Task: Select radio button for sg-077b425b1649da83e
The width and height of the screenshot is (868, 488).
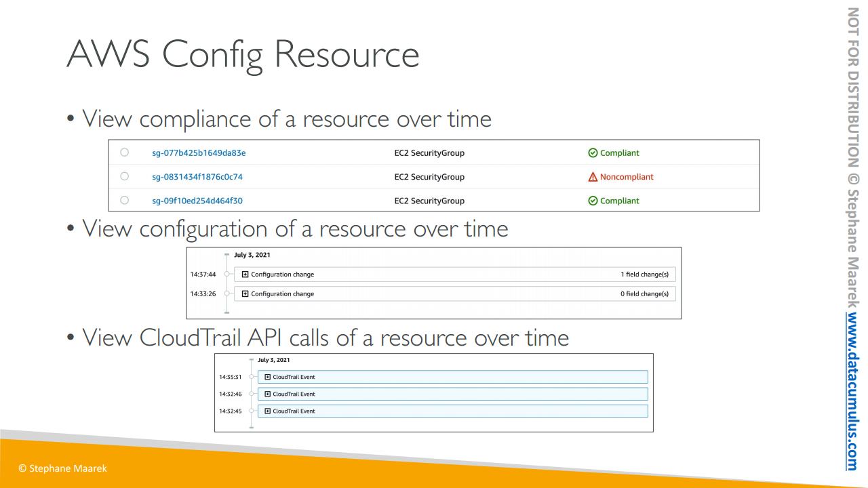Action: point(124,153)
